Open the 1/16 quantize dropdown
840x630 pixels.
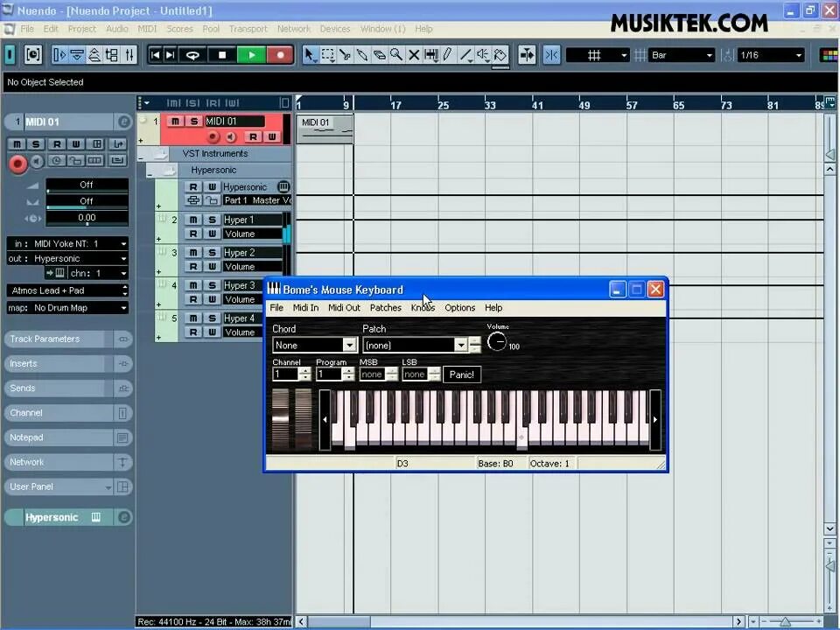(770, 54)
